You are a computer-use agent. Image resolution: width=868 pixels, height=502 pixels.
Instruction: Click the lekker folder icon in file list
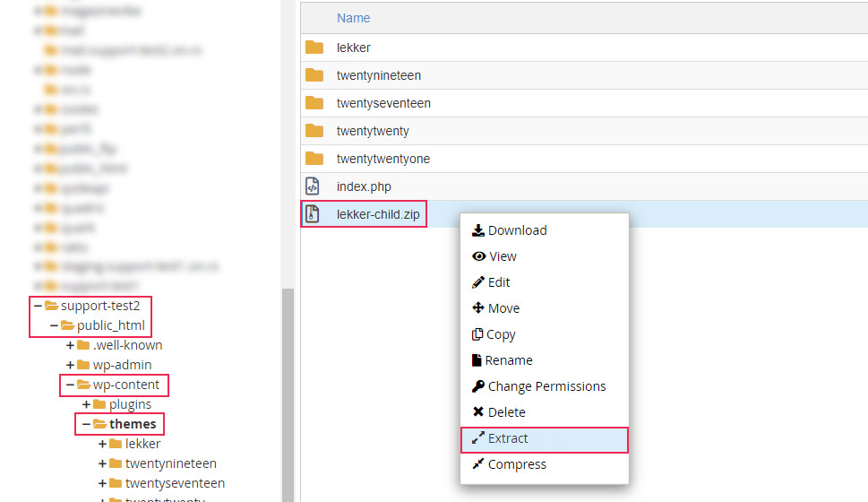click(314, 48)
